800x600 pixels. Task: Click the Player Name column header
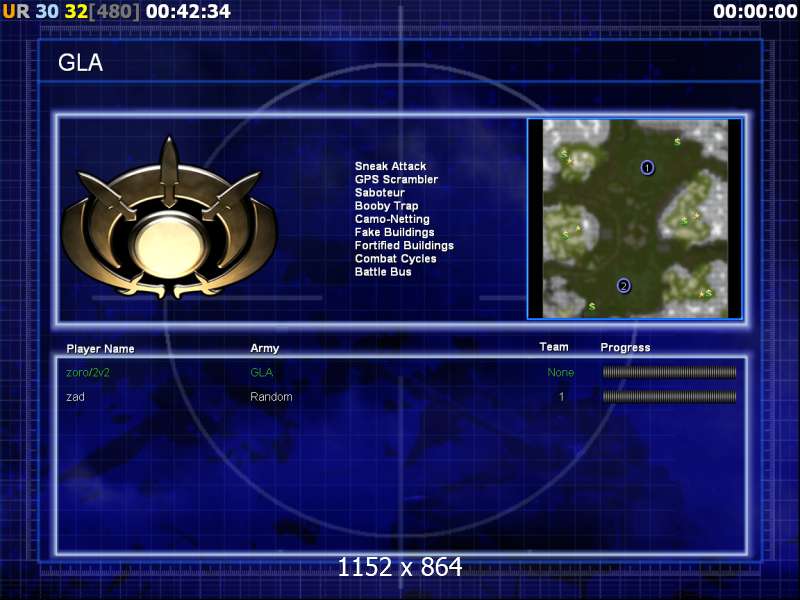(101, 349)
